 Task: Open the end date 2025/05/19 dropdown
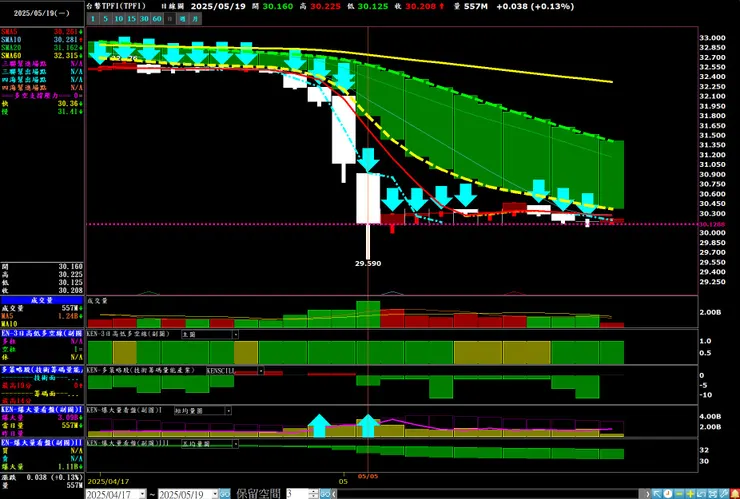213,494
